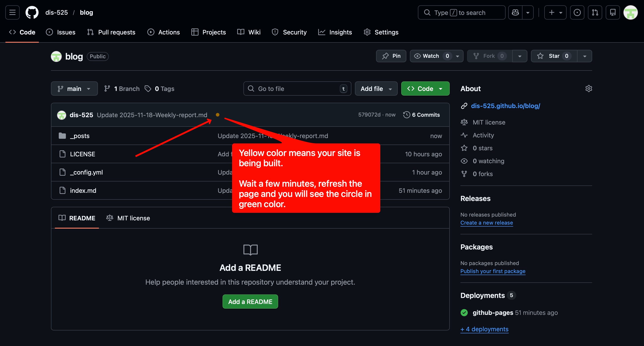Viewport: 644px width, 346px height.
Task: Expand the Add file dropdown
Action: (376, 89)
